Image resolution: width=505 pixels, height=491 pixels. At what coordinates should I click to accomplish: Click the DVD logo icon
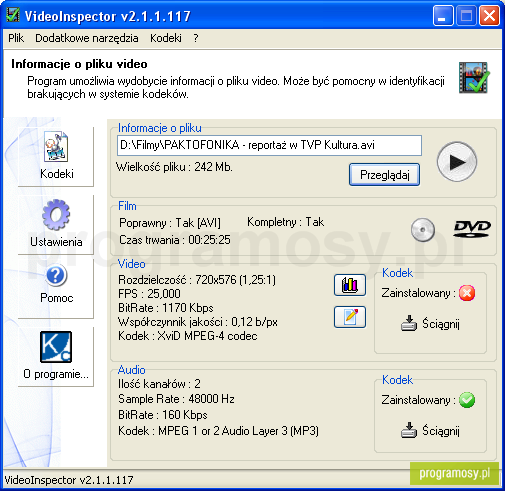point(472,229)
